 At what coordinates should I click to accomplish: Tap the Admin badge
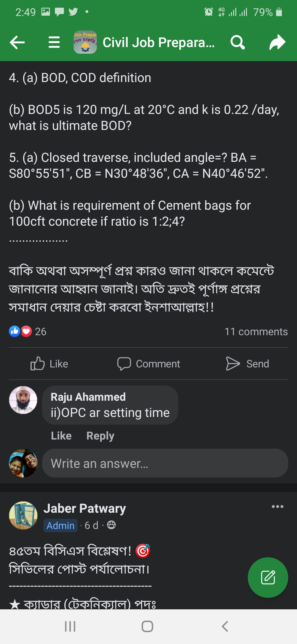coord(61,525)
